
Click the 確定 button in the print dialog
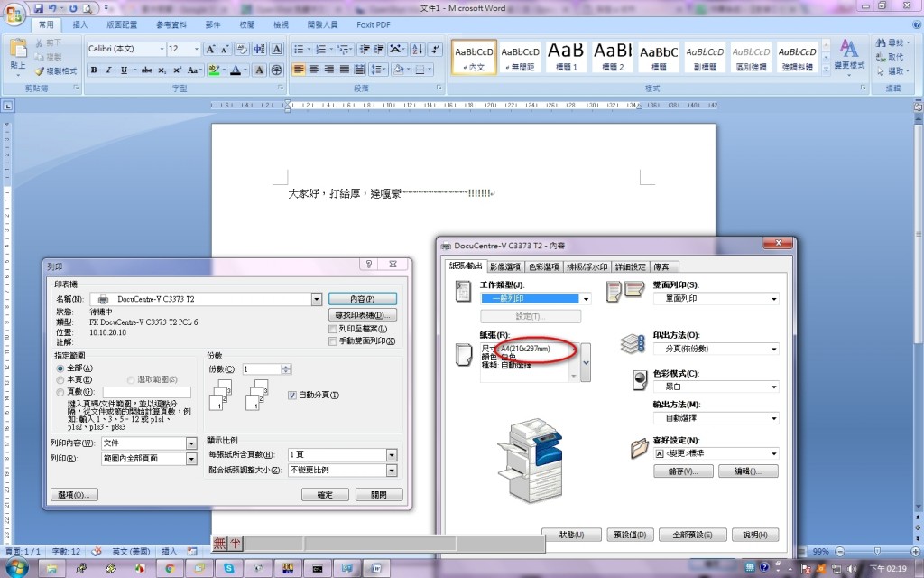[325, 495]
